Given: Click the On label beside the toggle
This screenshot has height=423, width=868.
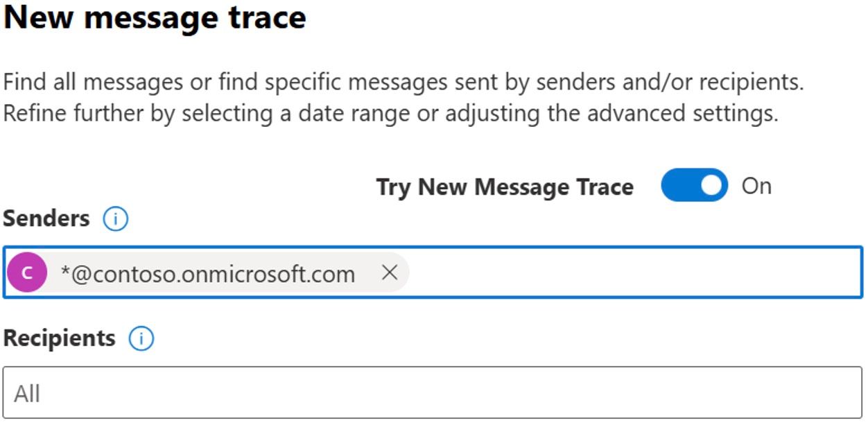Looking at the screenshot, I should 756,186.
